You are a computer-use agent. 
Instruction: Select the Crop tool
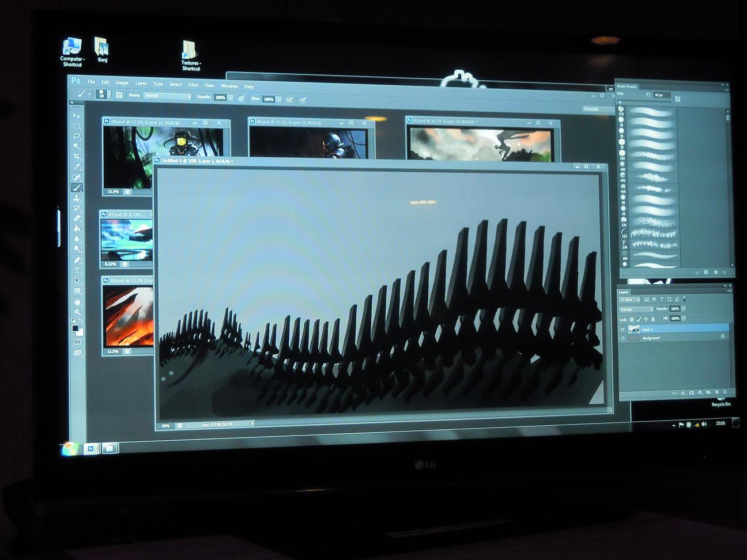click(x=76, y=157)
